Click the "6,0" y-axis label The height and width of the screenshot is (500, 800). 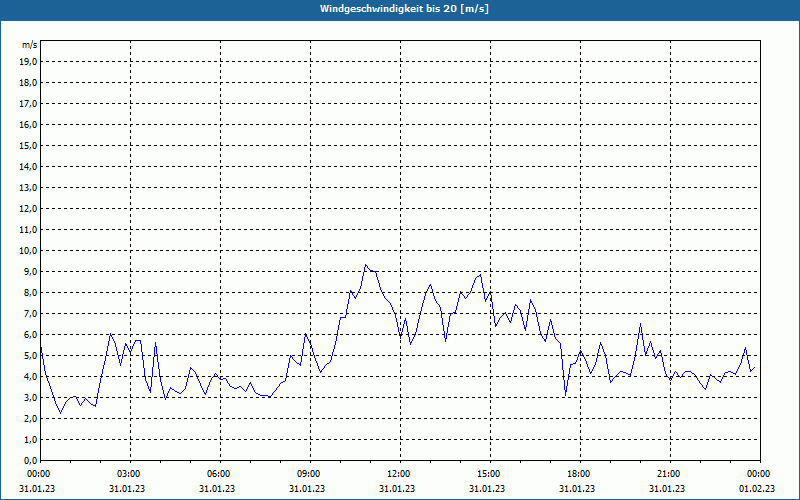click(30, 335)
